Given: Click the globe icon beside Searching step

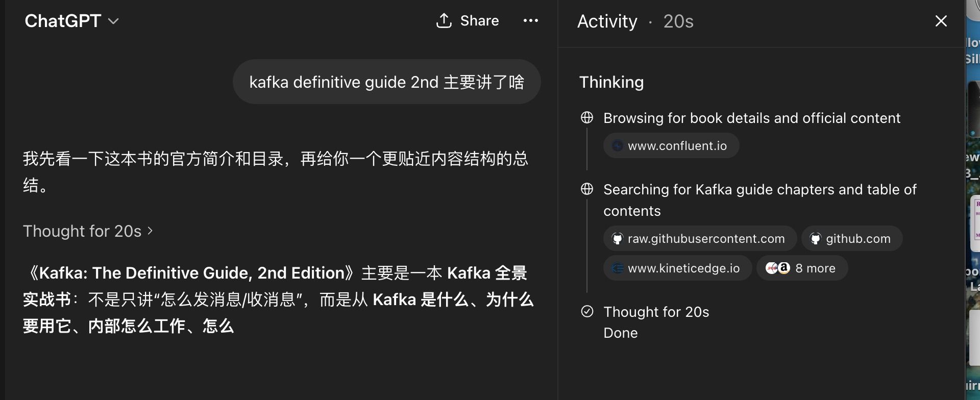Looking at the screenshot, I should (587, 189).
